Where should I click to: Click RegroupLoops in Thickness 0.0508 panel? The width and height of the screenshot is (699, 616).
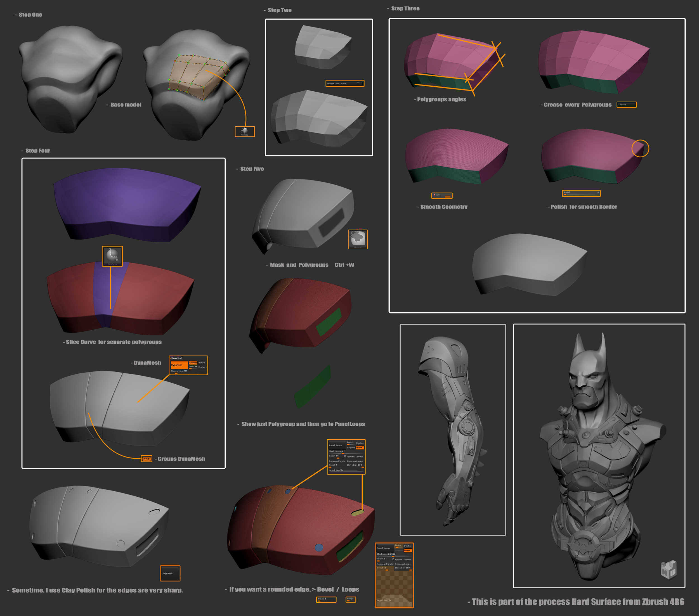click(403, 564)
